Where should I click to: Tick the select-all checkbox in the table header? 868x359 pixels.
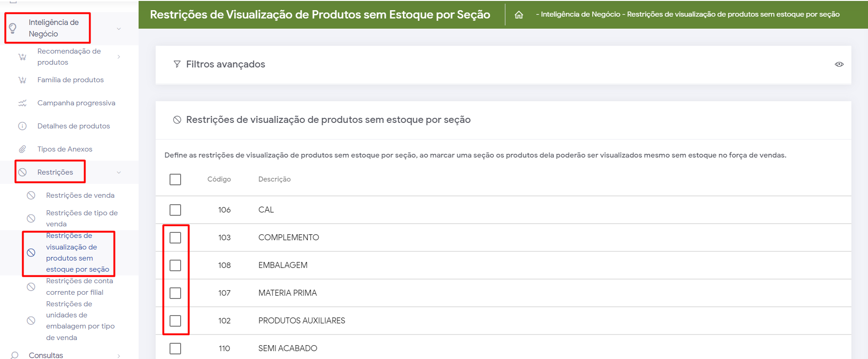coord(175,179)
